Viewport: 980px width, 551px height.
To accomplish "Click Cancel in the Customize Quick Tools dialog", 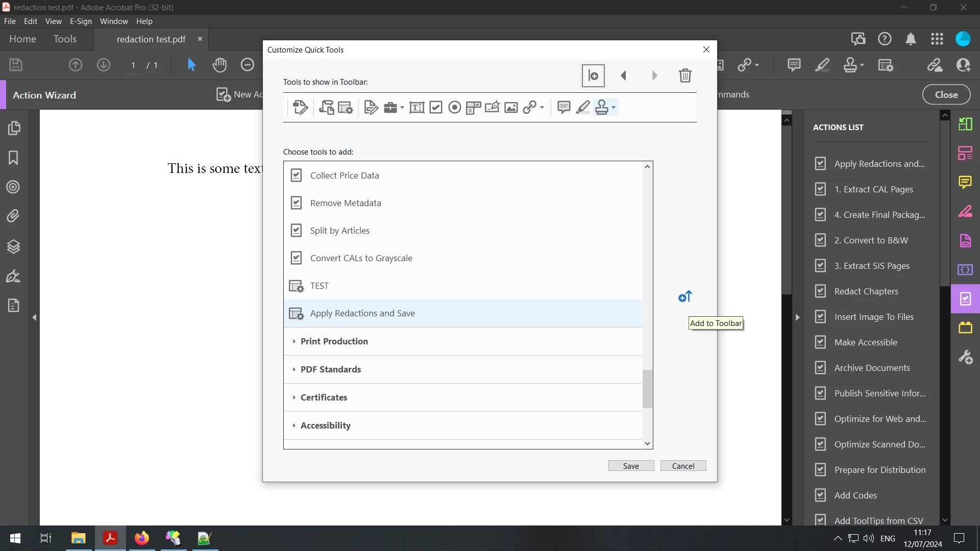I will (683, 466).
